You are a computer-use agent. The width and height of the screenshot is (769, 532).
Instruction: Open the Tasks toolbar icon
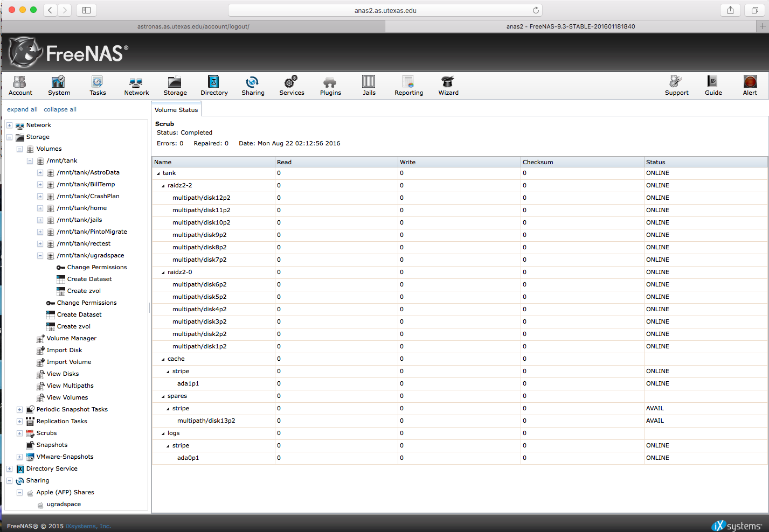pyautogui.click(x=98, y=85)
